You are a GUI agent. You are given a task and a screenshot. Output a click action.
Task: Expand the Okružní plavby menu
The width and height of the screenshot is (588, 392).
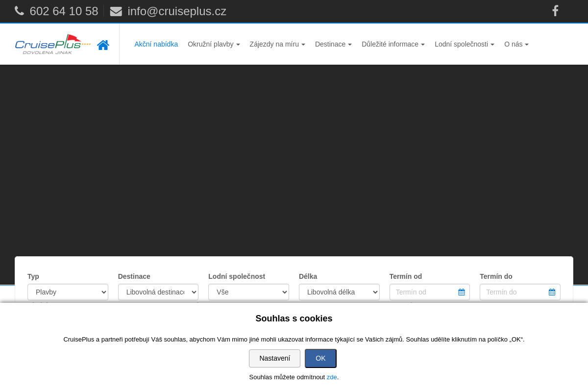point(214,44)
